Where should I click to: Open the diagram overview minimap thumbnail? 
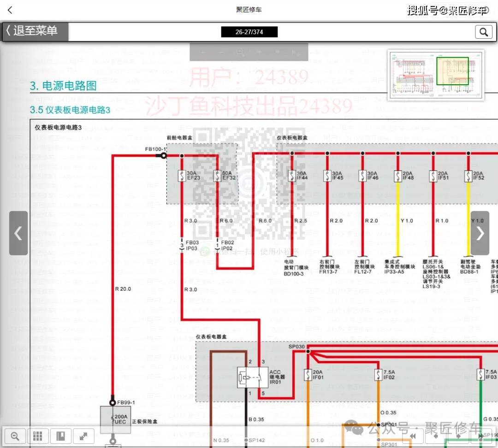pos(436,75)
